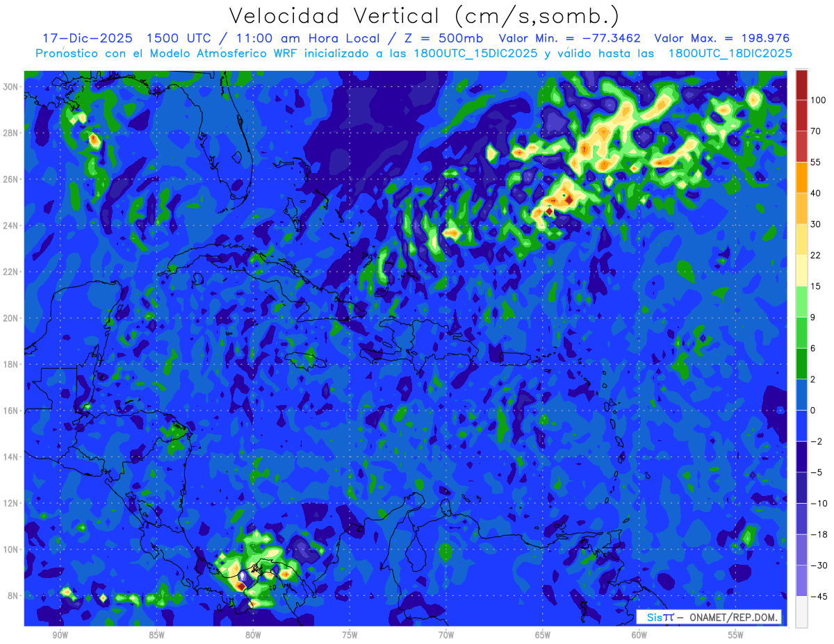Screen dimensions: 834x644
Task: Click the colorbar segment between 30 and 40
Action: click(801, 208)
